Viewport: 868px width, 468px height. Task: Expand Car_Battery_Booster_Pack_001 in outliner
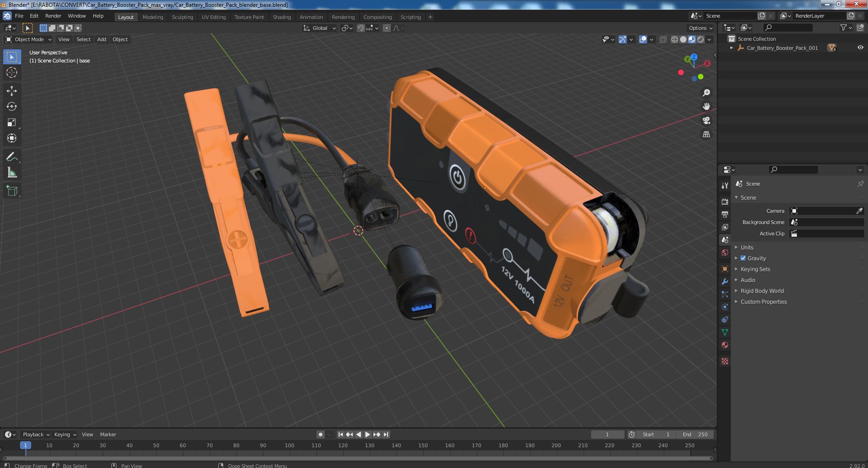731,48
